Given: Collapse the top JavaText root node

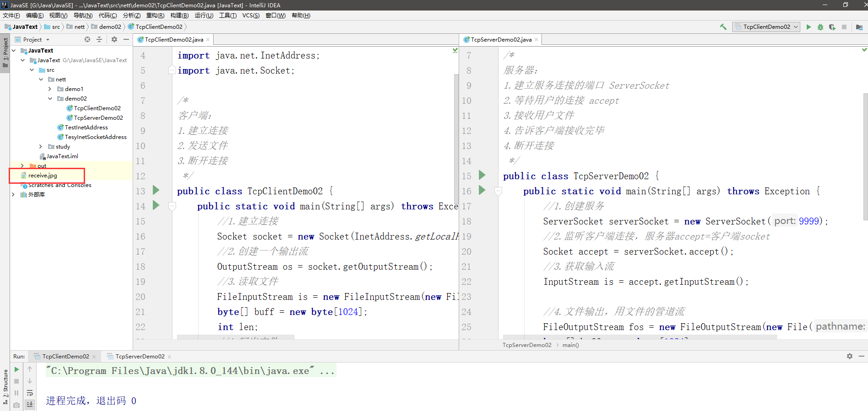Looking at the screenshot, I should pyautogui.click(x=14, y=51).
